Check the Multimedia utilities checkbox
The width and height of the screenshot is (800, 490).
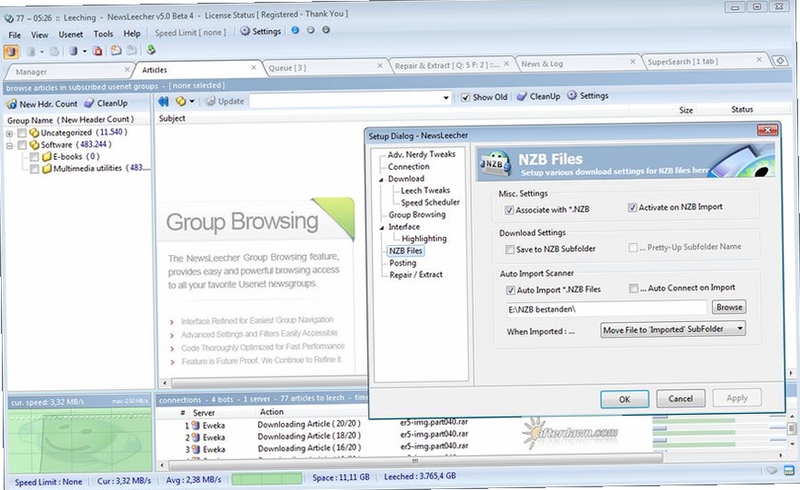(x=34, y=169)
